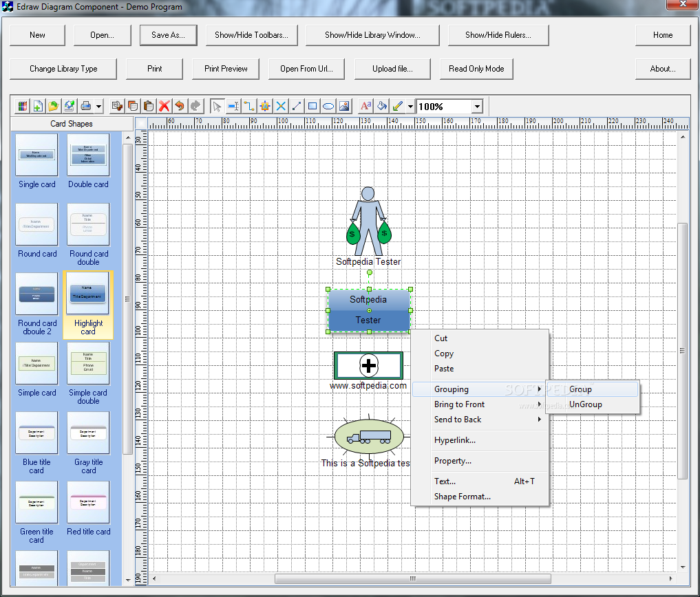This screenshot has height=597, width=700.
Task: Toggle Read Only Mode
Action: pyautogui.click(x=476, y=69)
